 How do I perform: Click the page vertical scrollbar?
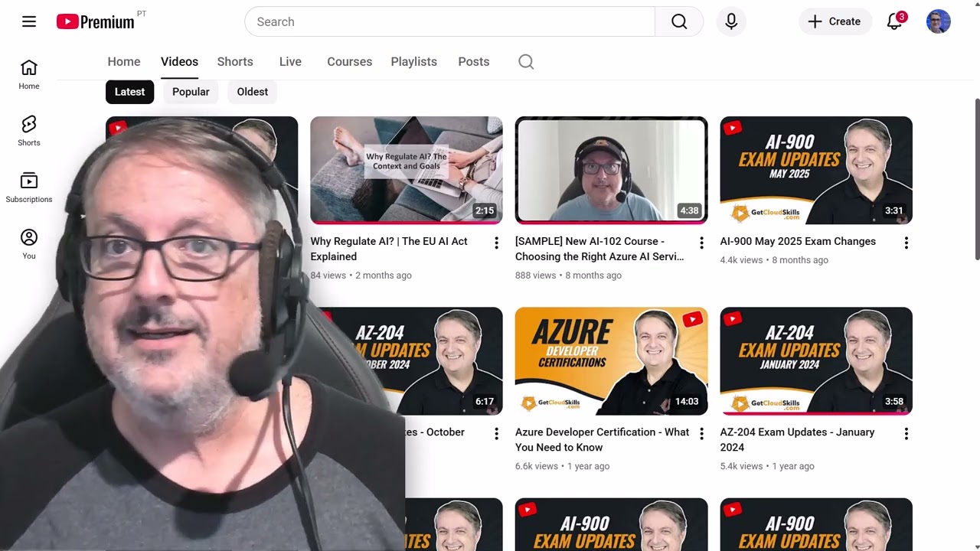(x=976, y=180)
